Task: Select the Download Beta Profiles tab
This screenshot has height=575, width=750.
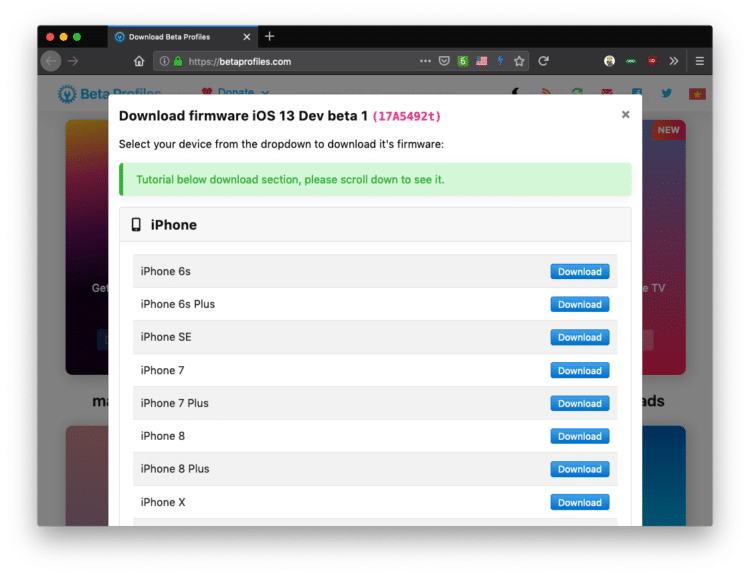Action: [x=183, y=37]
